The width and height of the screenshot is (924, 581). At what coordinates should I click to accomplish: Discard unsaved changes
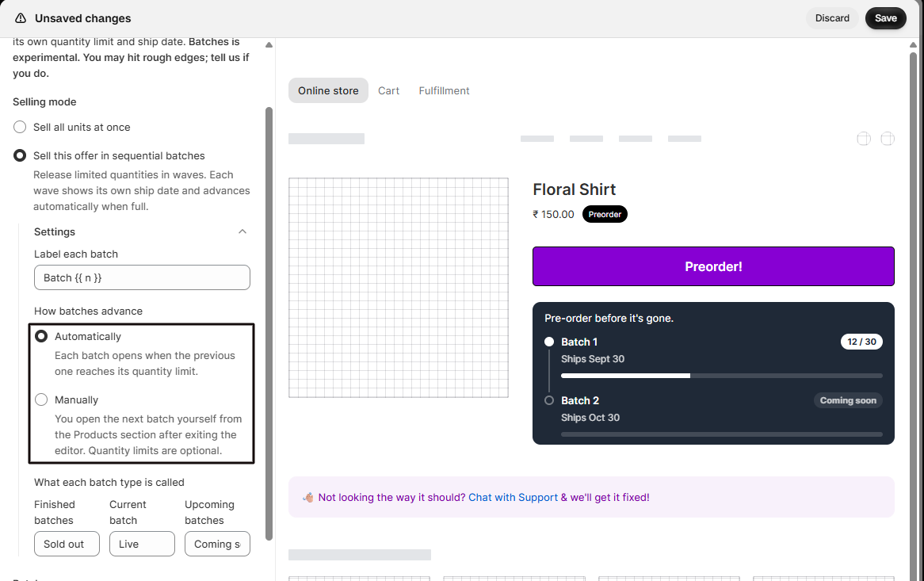[x=832, y=18]
